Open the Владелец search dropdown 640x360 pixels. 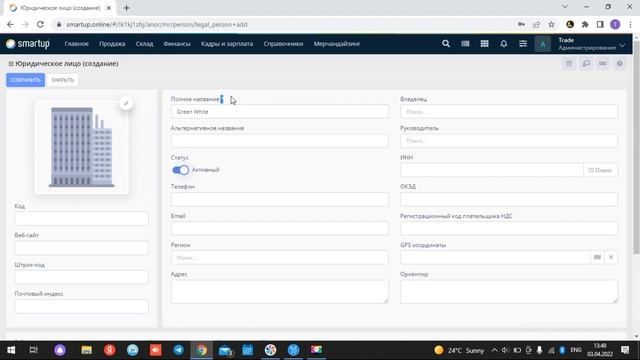[509, 111]
